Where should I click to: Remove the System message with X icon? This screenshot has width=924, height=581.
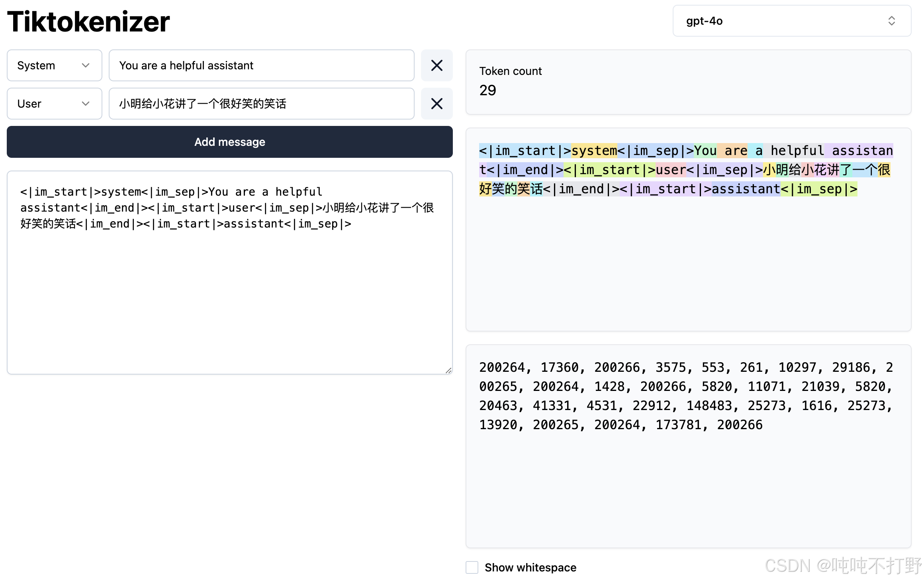click(437, 65)
